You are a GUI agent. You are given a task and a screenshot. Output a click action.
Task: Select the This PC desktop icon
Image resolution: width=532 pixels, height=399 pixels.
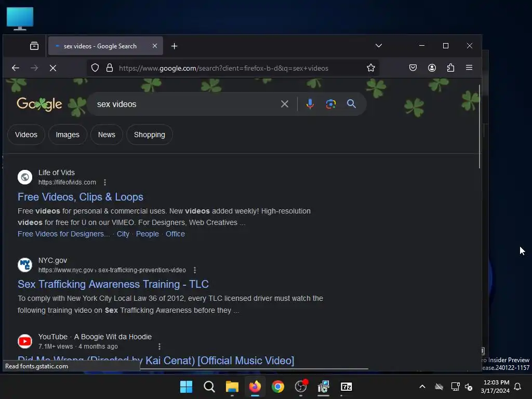point(20,19)
